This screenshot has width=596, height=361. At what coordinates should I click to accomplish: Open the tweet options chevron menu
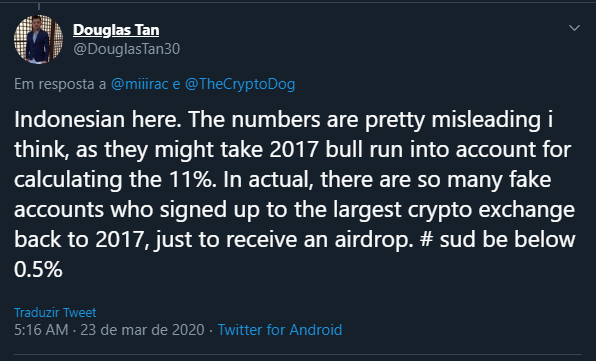[x=574, y=28]
